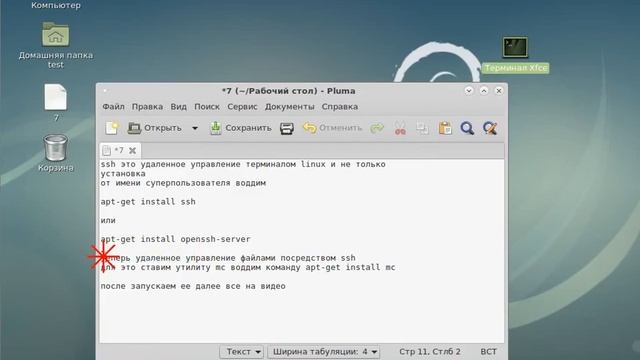Save the document with Сохранить
The width and height of the screenshot is (640, 360).
[240, 128]
